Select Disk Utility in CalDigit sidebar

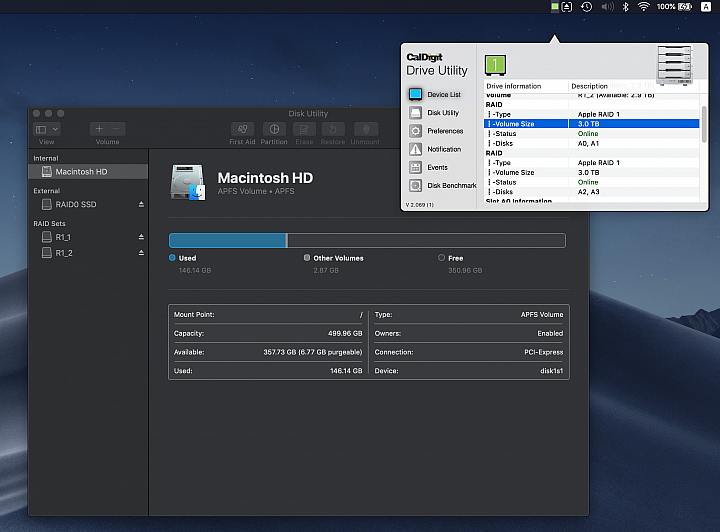tap(443, 112)
